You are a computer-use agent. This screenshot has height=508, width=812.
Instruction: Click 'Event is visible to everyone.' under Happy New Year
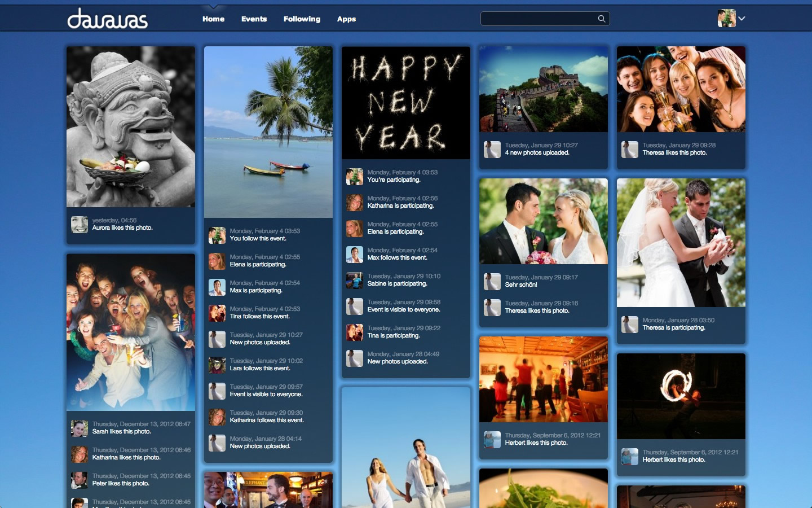[x=404, y=310]
